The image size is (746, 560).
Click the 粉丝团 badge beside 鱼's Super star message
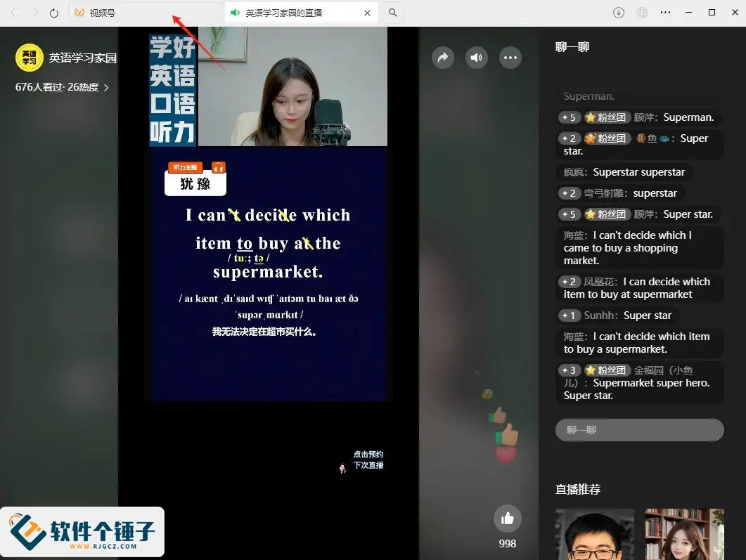[x=607, y=138]
